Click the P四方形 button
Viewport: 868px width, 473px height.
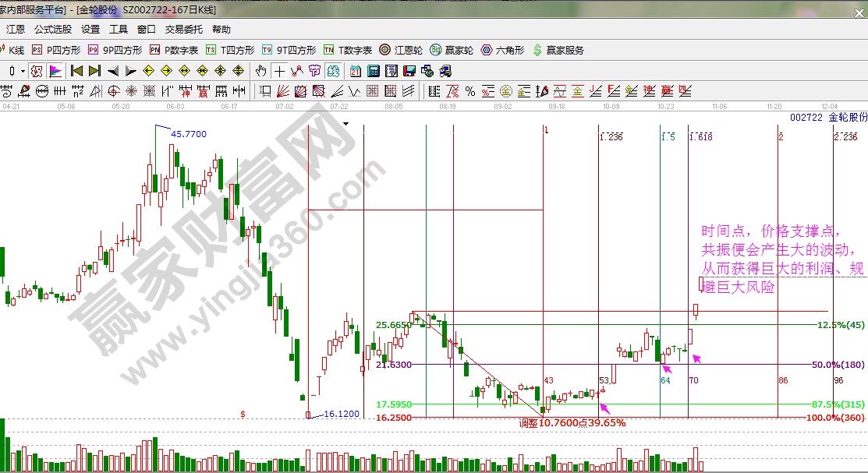[53, 50]
